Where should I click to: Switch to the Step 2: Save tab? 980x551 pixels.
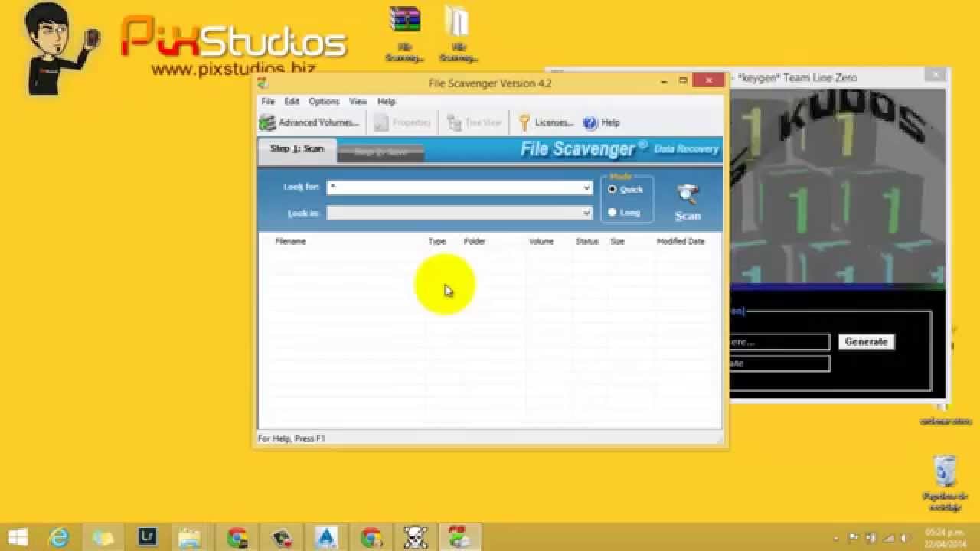click(x=381, y=152)
